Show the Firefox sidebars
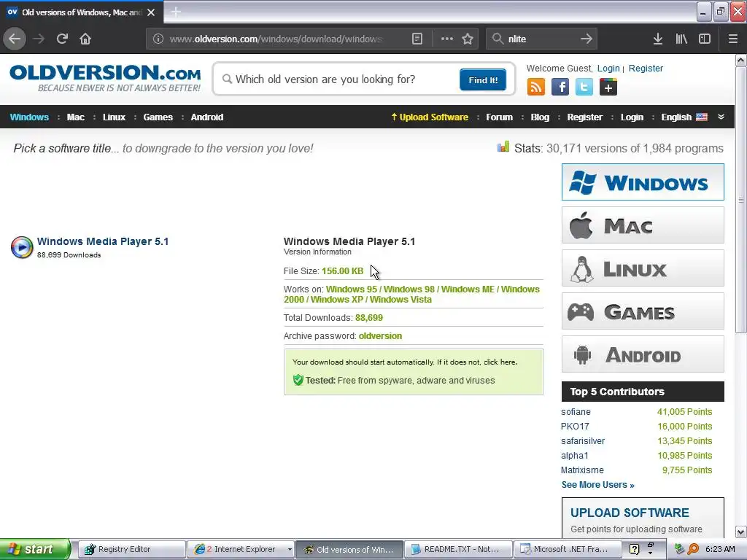Screen dimensions: 747x560 coord(705,39)
